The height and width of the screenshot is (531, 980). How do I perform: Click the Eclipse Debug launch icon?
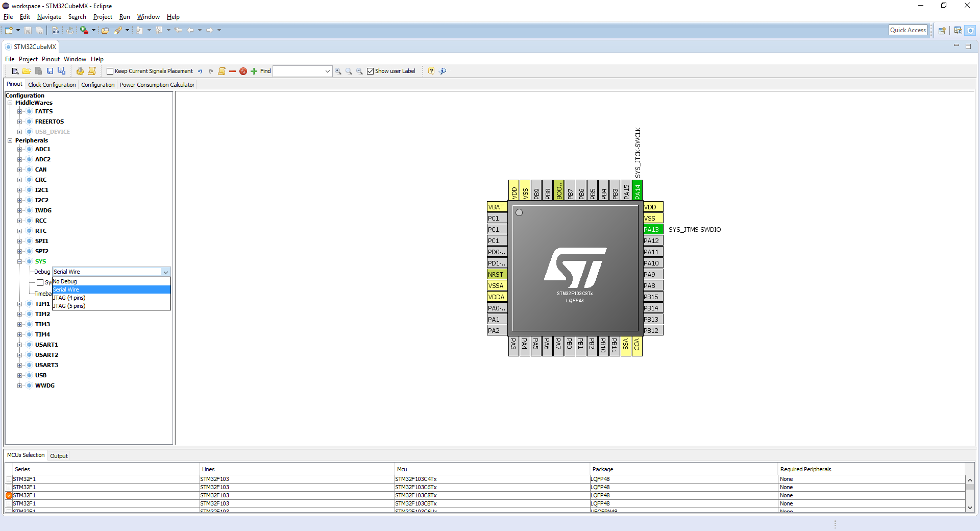[84, 30]
